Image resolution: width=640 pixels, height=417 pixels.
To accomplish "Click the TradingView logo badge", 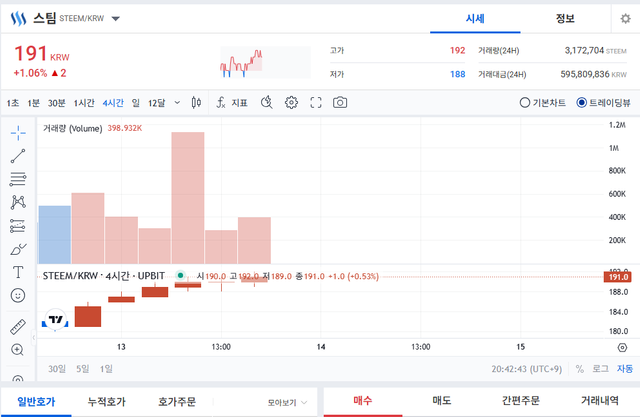I will click(56, 319).
